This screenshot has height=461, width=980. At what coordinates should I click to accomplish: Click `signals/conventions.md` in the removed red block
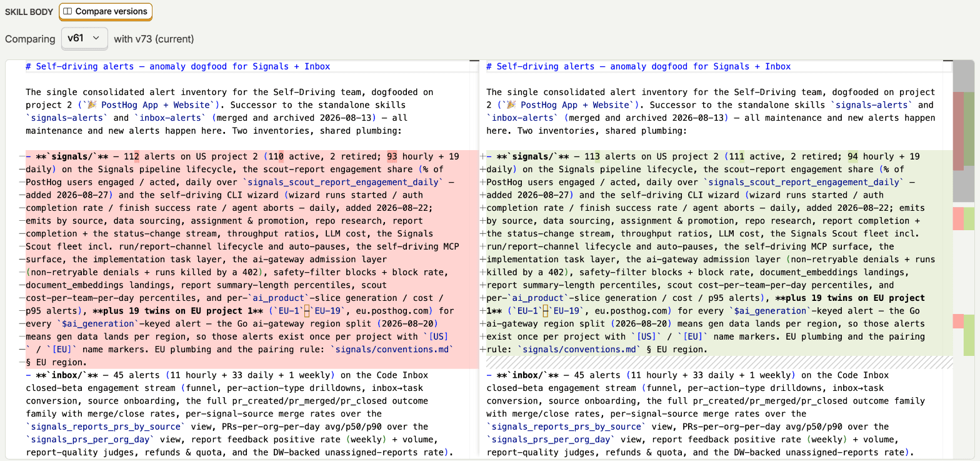pyautogui.click(x=391, y=349)
